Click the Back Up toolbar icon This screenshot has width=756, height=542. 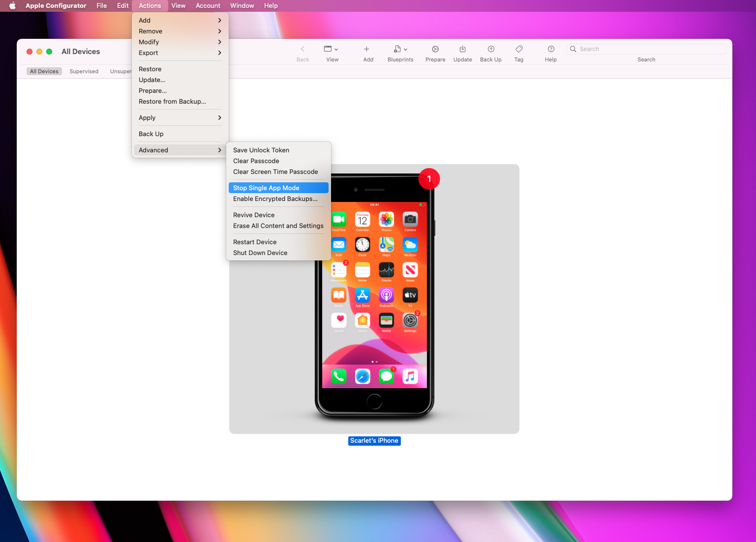tap(490, 52)
